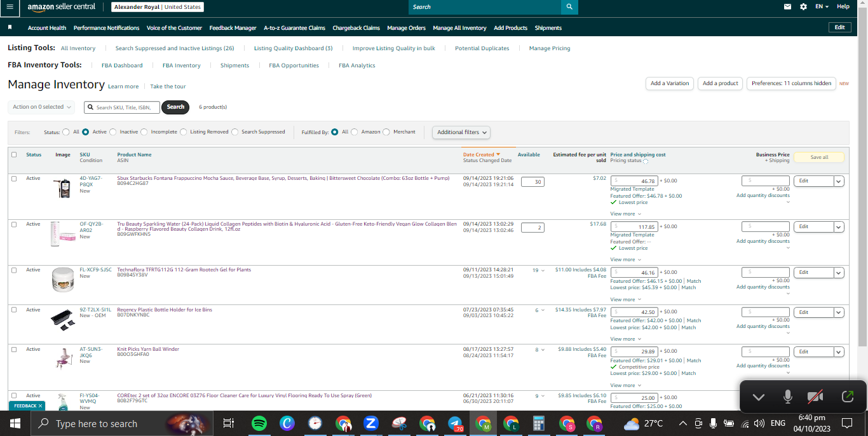868x436 pixels.
Task: Expand View more under Starbucks price
Action: pos(625,214)
